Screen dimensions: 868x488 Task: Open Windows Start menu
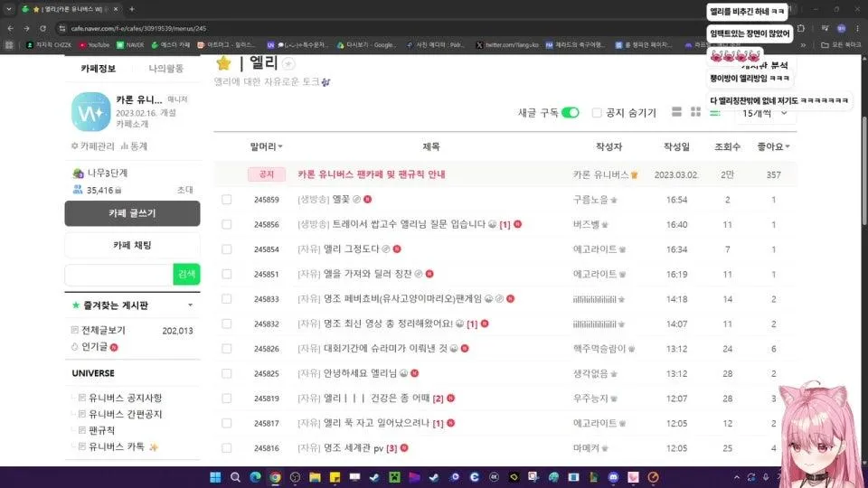click(x=215, y=477)
